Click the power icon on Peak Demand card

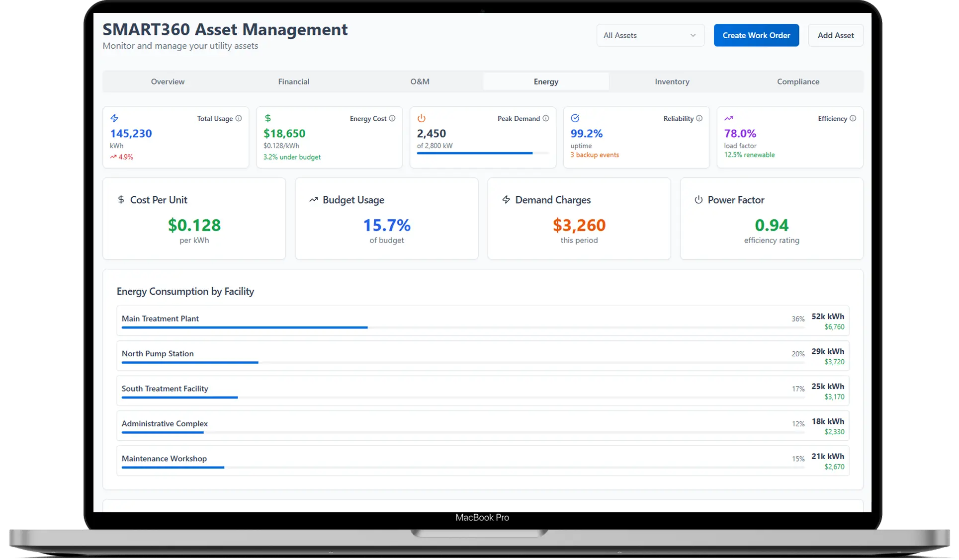[x=422, y=118]
